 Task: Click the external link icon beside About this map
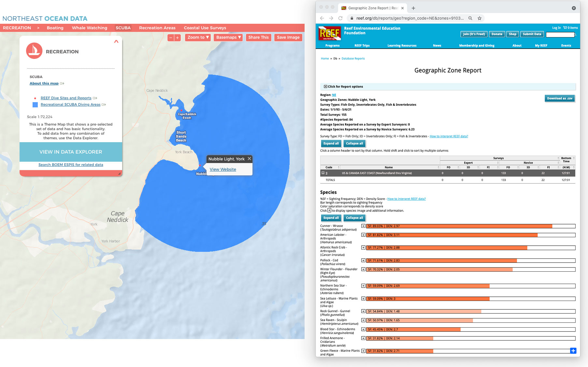click(x=62, y=84)
